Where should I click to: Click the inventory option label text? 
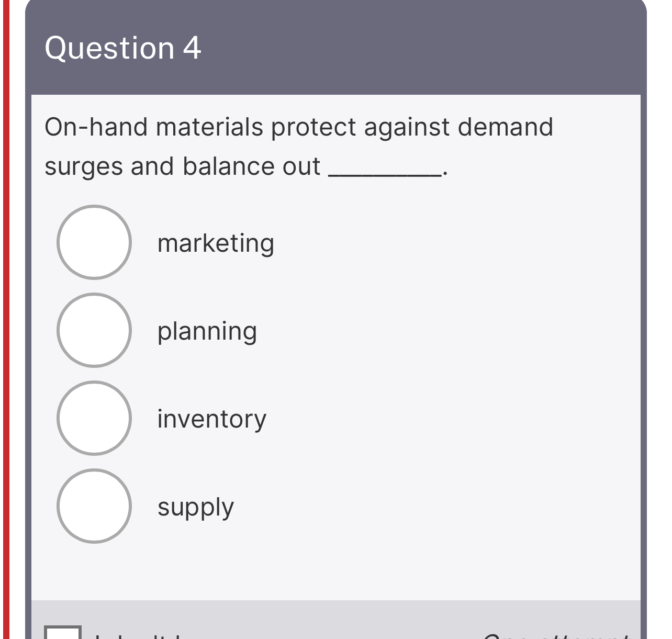pyautogui.click(x=212, y=419)
